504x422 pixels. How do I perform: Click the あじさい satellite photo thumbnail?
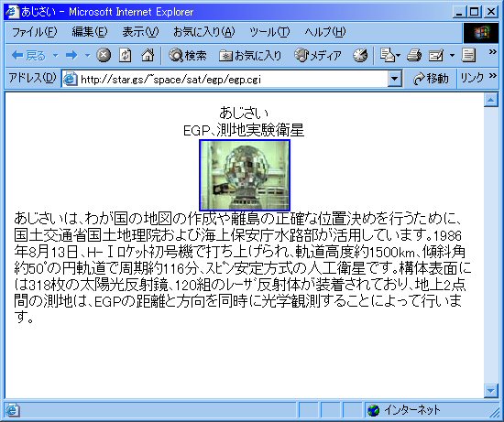tap(245, 175)
